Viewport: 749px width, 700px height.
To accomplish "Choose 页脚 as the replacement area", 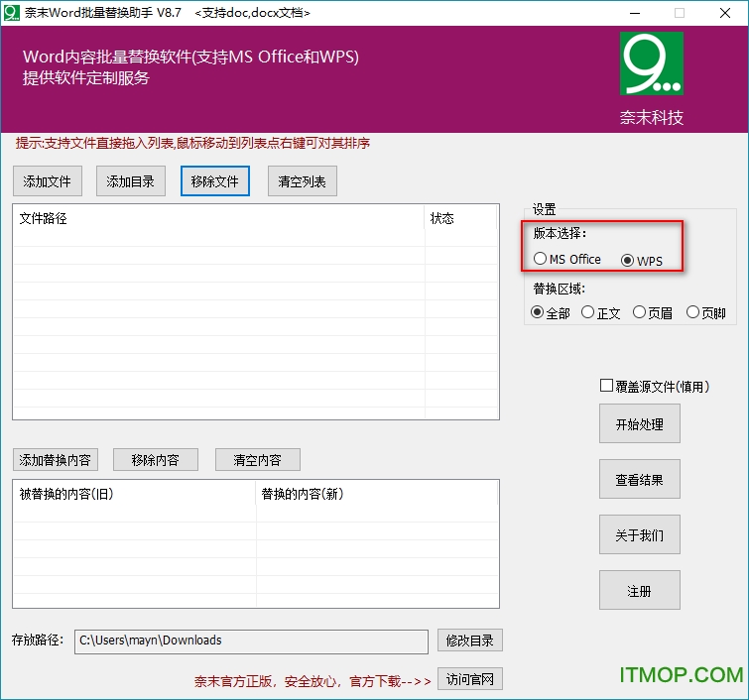I will click(x=706, y=313).
